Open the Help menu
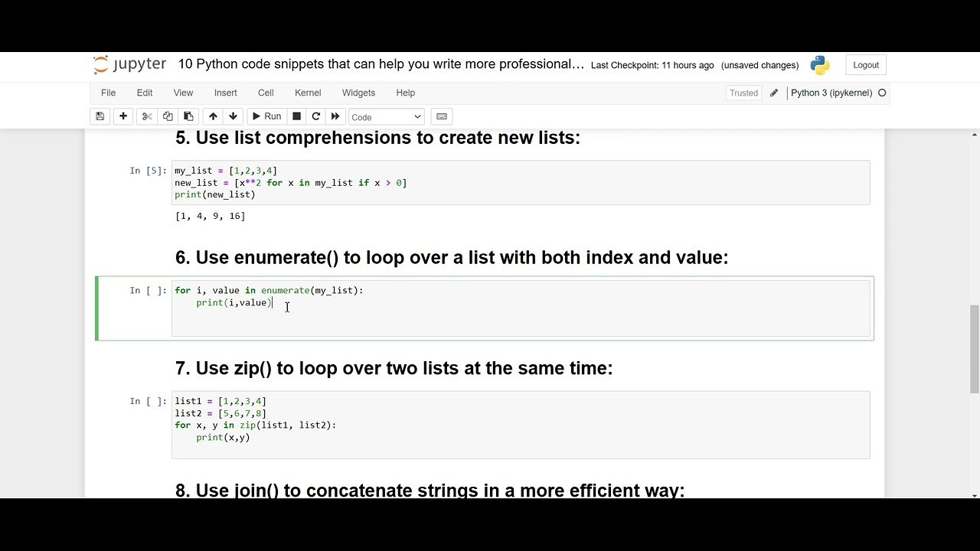The image size is (980, 551). tap(405, 93)
